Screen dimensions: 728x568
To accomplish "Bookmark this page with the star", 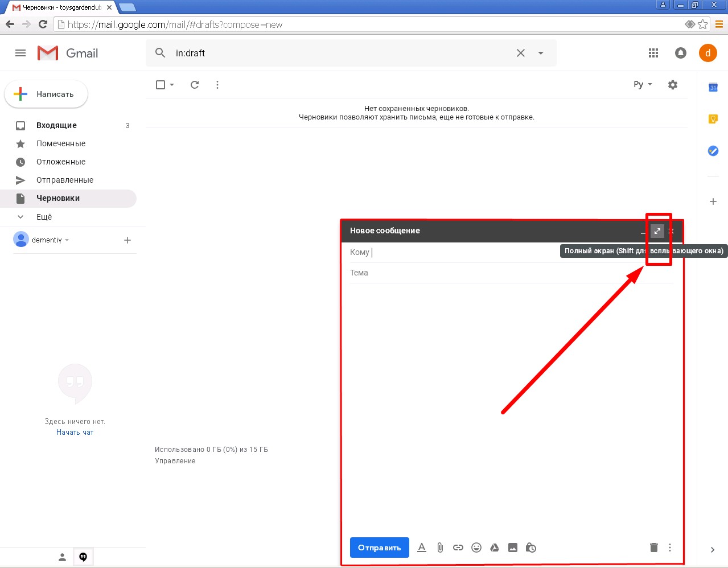I will [x=703, y=24].
